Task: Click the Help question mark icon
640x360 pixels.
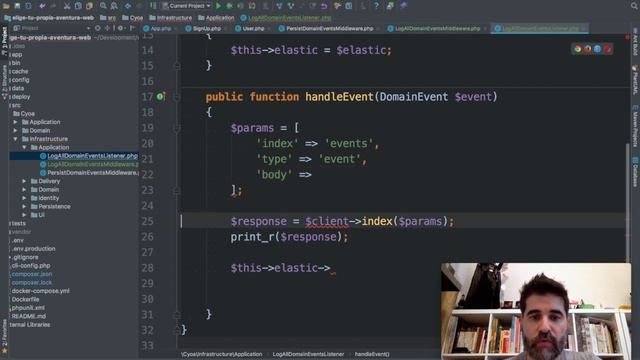Action: click(376, 6)
